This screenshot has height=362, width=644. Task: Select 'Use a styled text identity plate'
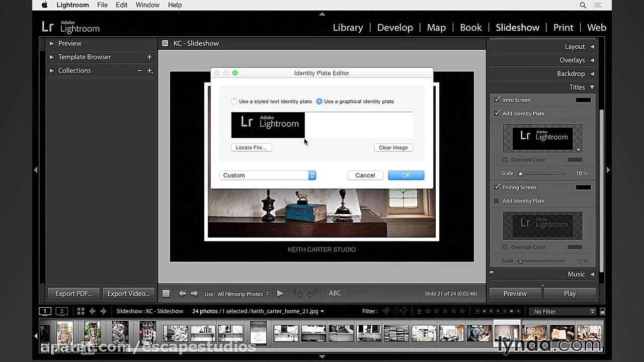pos(234,101)
